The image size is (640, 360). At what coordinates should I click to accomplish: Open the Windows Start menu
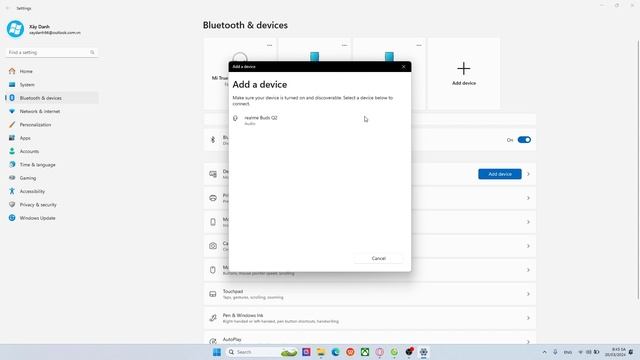[217, 352]
